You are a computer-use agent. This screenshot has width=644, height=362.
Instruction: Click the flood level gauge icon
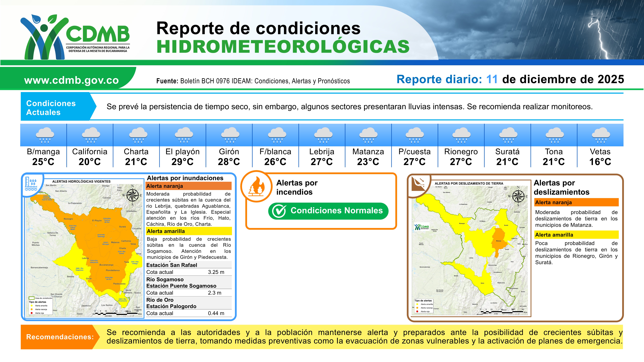point(31,184)
